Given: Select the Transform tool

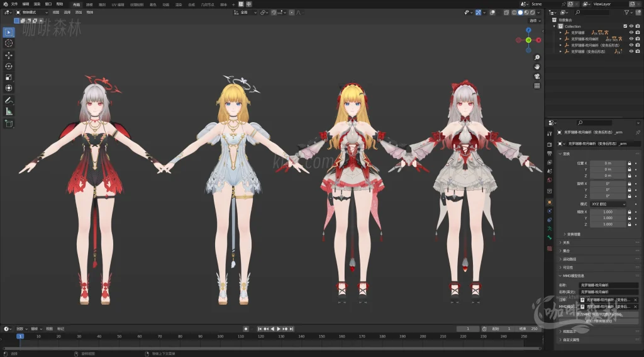Looking at the screenshot, I should pos(9,88).
